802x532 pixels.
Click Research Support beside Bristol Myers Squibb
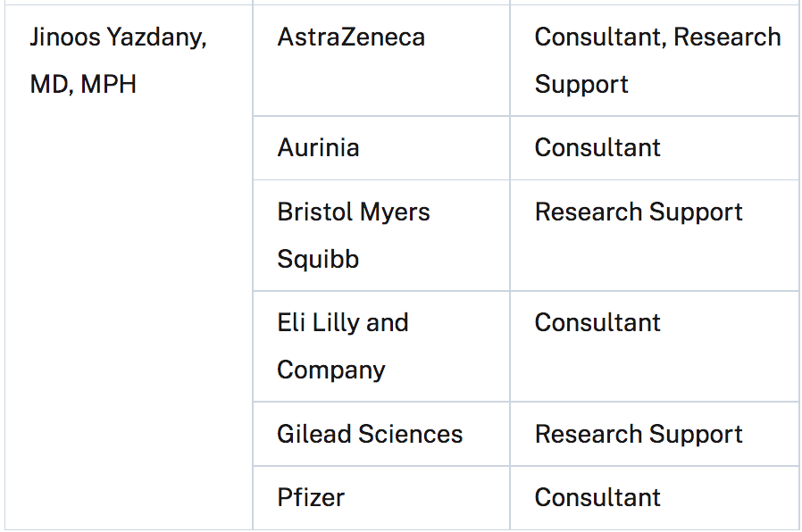[639, 212]
